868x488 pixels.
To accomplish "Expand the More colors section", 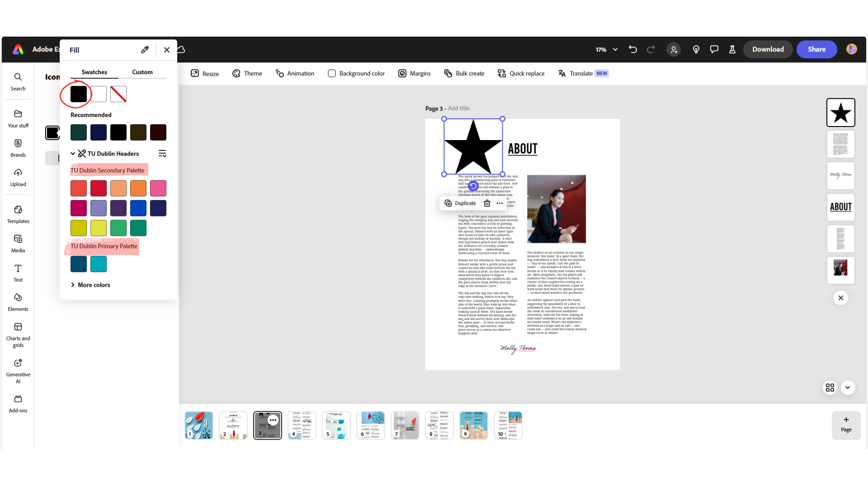I will pos(90,285).
